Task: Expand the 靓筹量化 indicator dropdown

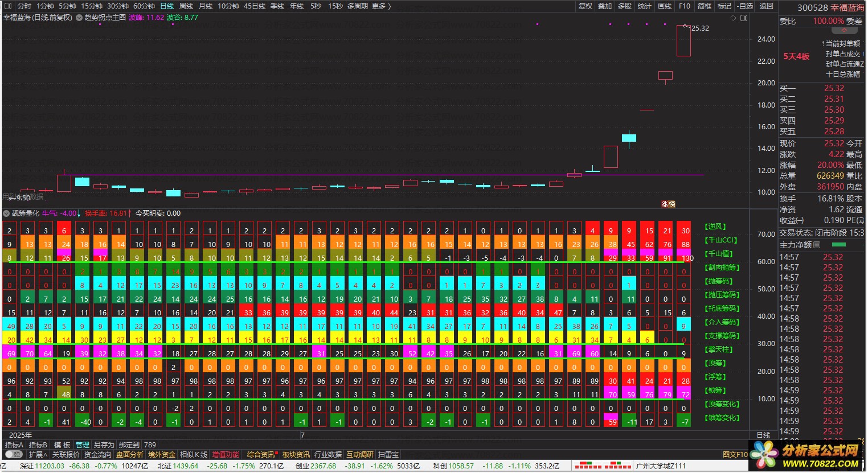Action: [x=6, y=213]
